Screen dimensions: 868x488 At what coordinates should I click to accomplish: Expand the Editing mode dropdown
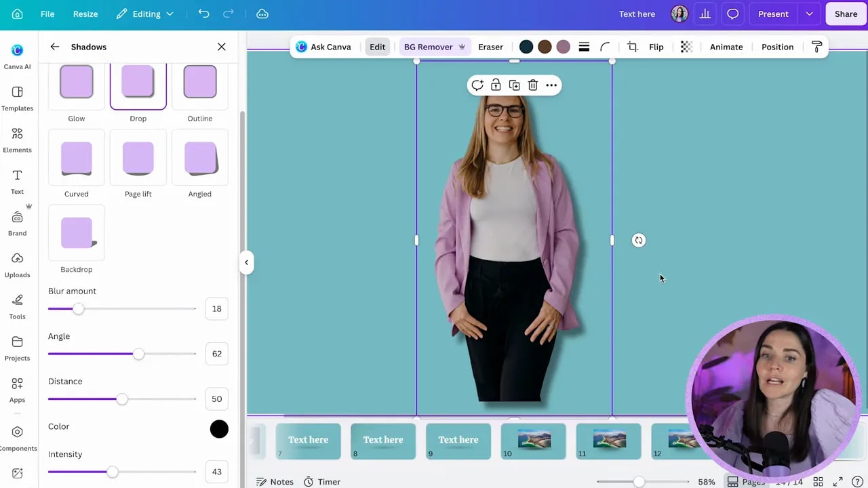tap(144, 14)
